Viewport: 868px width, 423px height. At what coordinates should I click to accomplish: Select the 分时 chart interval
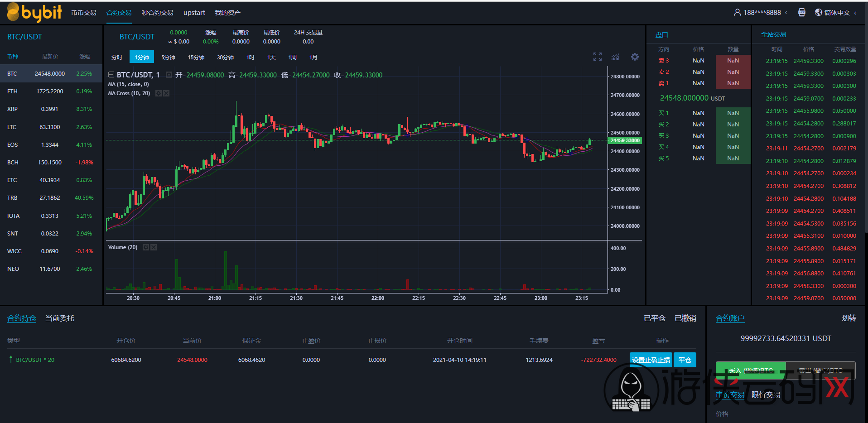pos(117,57)
